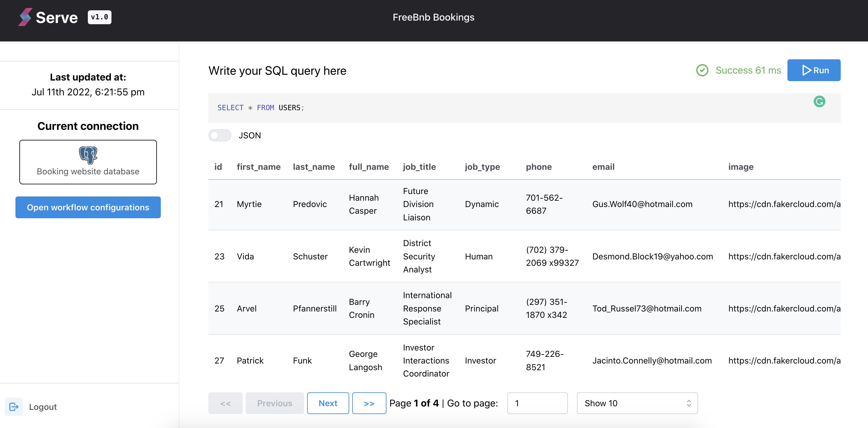This screenshot has width=868, height=428.
Task: Select the Booking website database connection
Action: tap(88, 162)
